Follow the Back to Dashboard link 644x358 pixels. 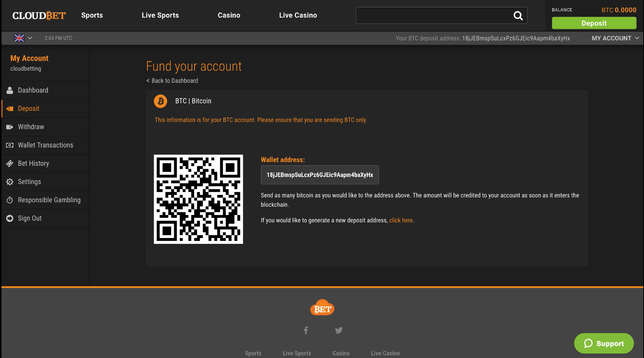pyautogui.click(x=172, y=81)
